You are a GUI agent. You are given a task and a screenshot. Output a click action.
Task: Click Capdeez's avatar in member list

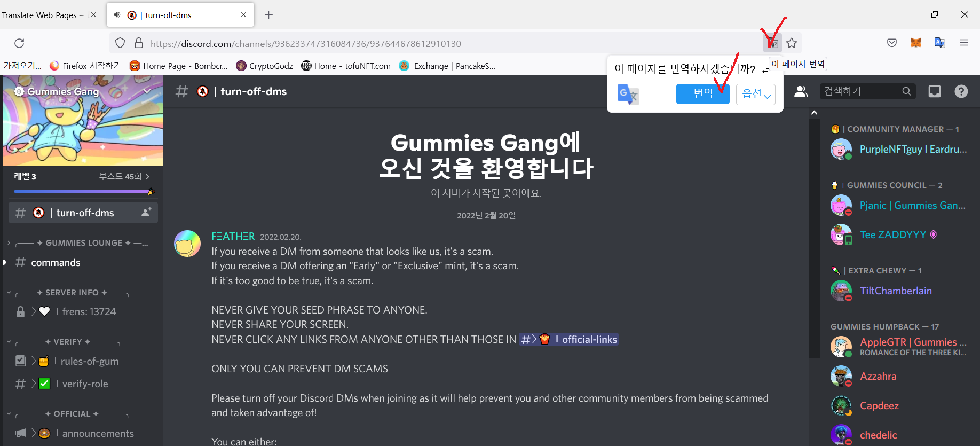pos(841,405)
